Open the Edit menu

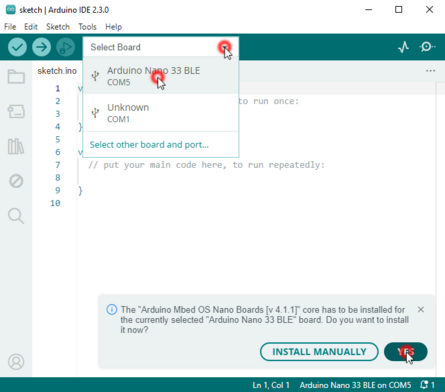[x=31, y=27]
